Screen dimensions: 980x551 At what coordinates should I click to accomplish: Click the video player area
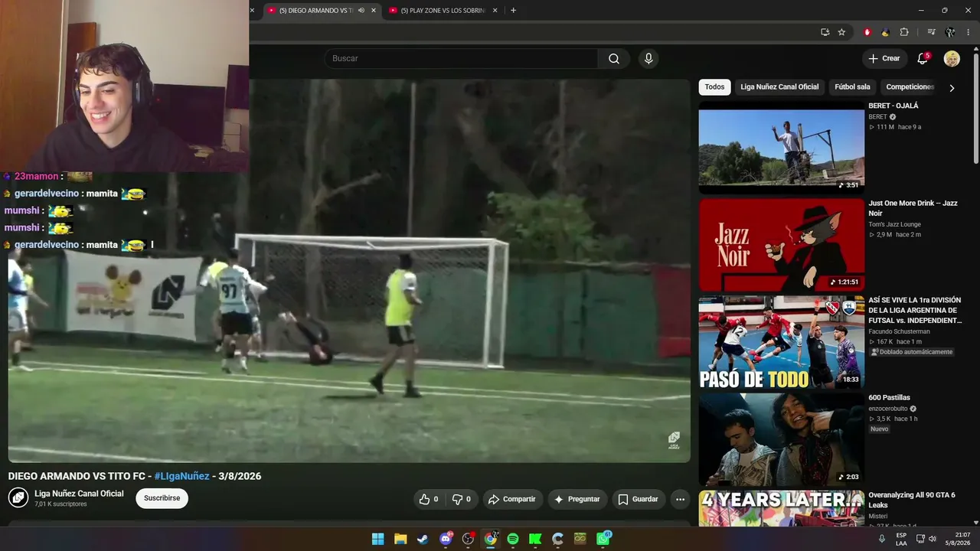pyautogui.click(x=349, y=271)
